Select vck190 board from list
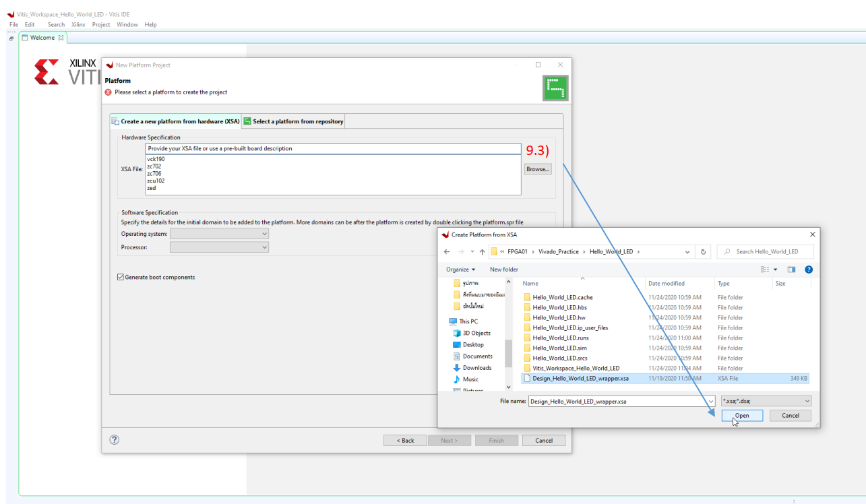This screenshot has height=504, width=866. tap(156, 159)
